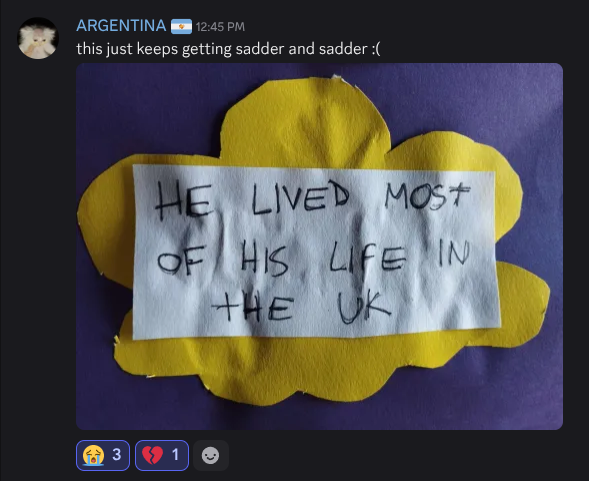
Task: Click the number 1 reaction counter
Action: [175, 455]
